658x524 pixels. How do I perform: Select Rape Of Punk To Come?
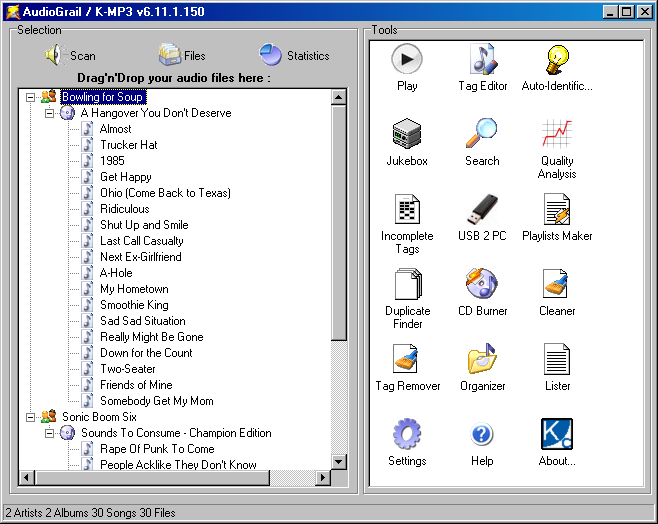point(157,448)
